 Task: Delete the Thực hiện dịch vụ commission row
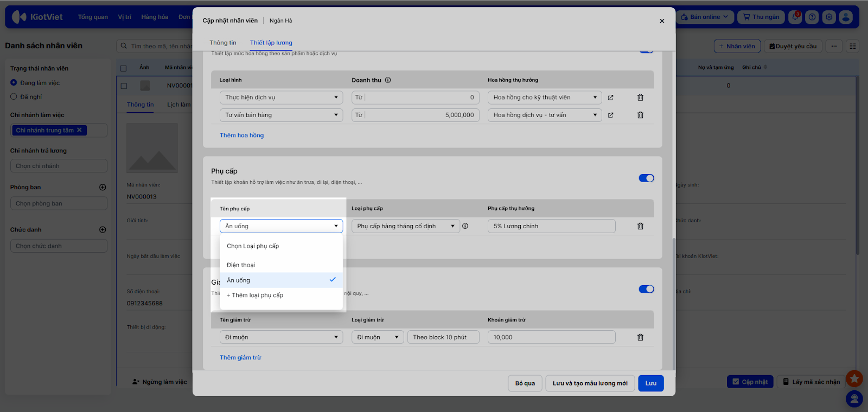pos(640,98)
